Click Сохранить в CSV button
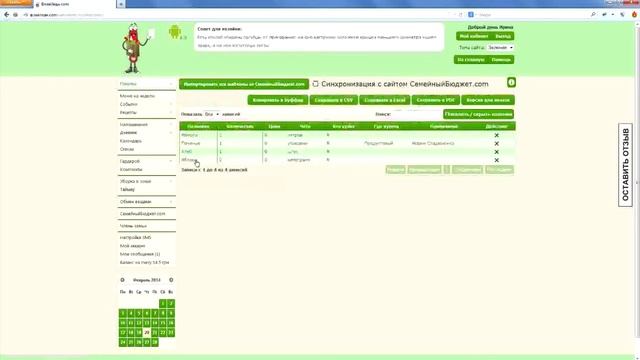Viewport: 640px width, 360px height. point(333,100)
